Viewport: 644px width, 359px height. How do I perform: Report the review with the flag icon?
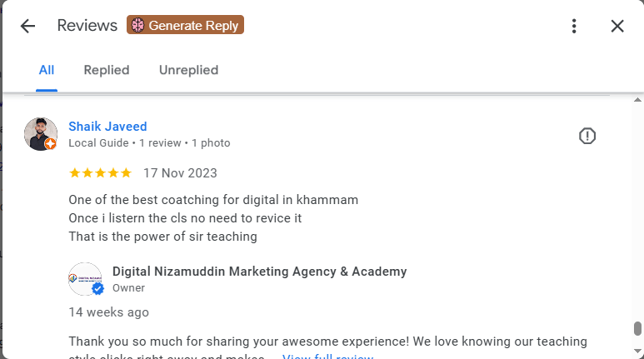[587, 136]
